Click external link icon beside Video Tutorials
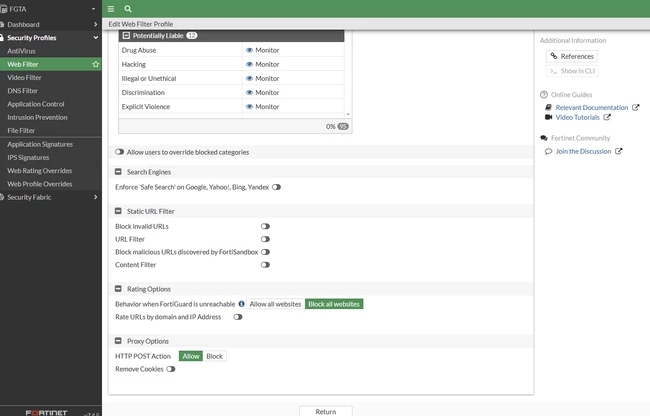Viewport: 650px width, 416px height. 607,117
